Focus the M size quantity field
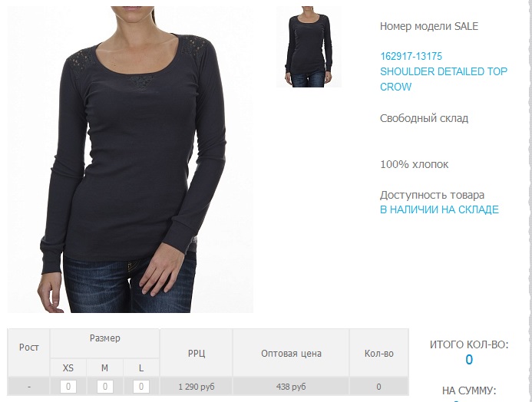 point(105,387)
